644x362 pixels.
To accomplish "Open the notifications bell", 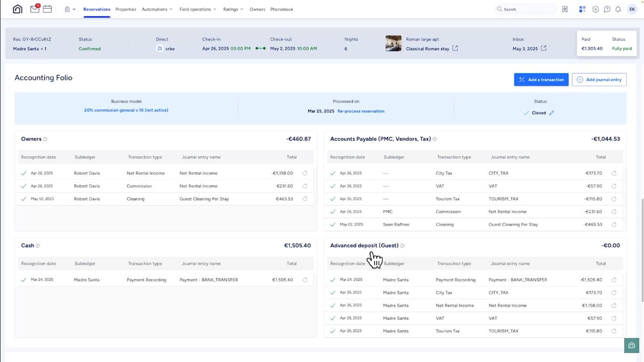I will 618,9.
